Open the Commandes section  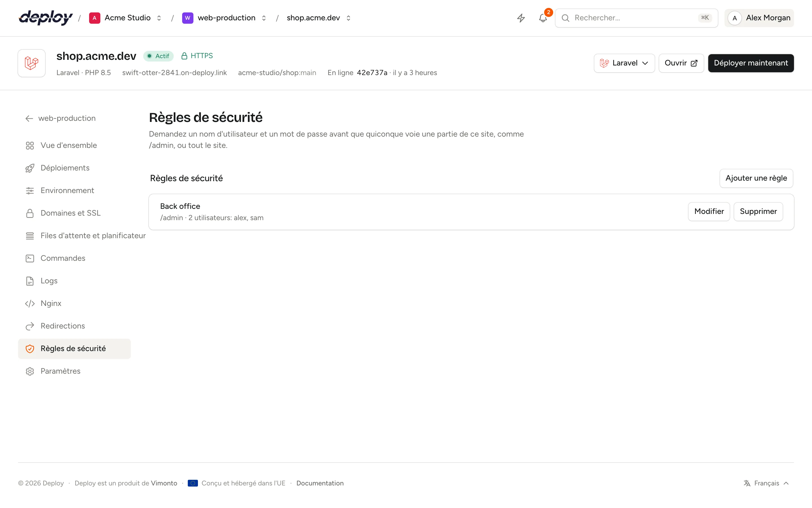pyautogui.click(x=74, y=258)
